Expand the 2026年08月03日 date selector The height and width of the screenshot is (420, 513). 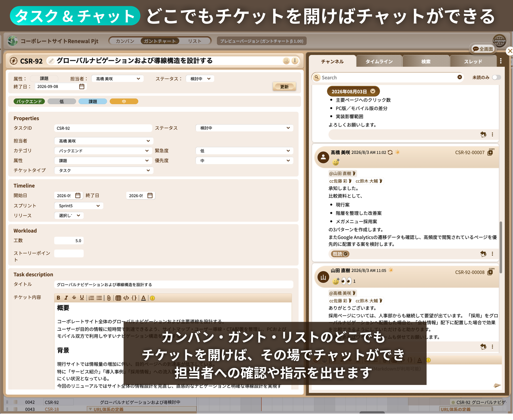tap(353, 91)
